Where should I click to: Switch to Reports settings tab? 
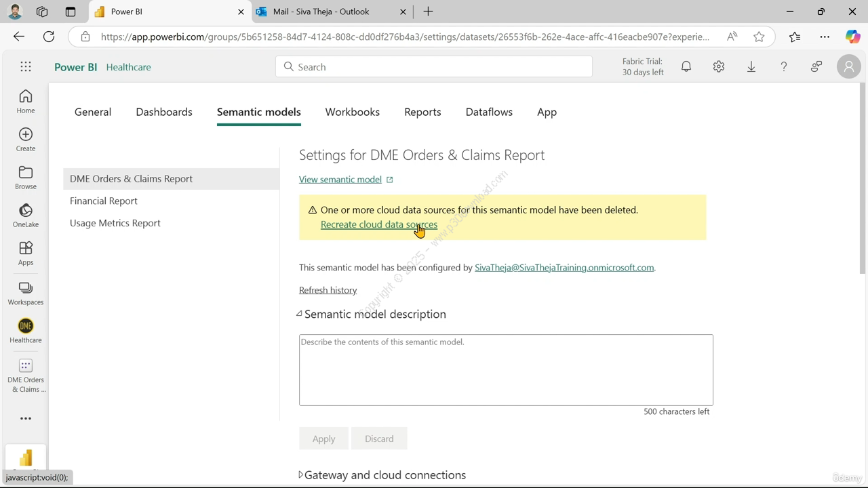coord(422,112)
